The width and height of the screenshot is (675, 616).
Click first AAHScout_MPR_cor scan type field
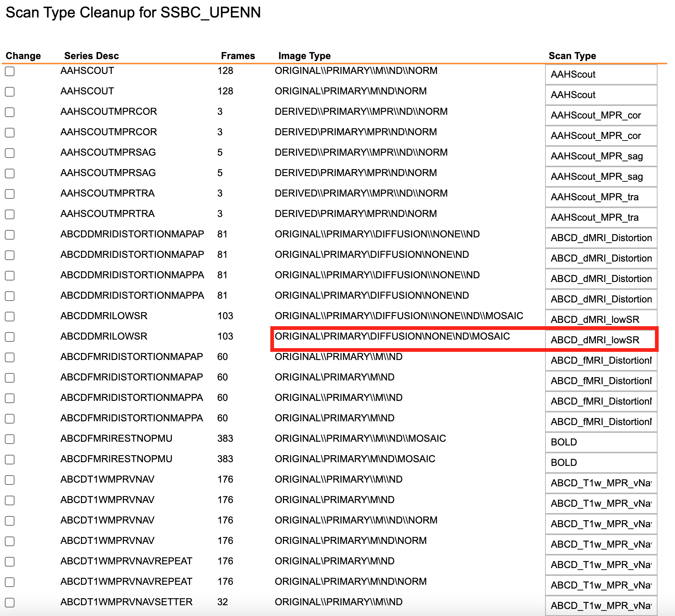coord(601,115)
